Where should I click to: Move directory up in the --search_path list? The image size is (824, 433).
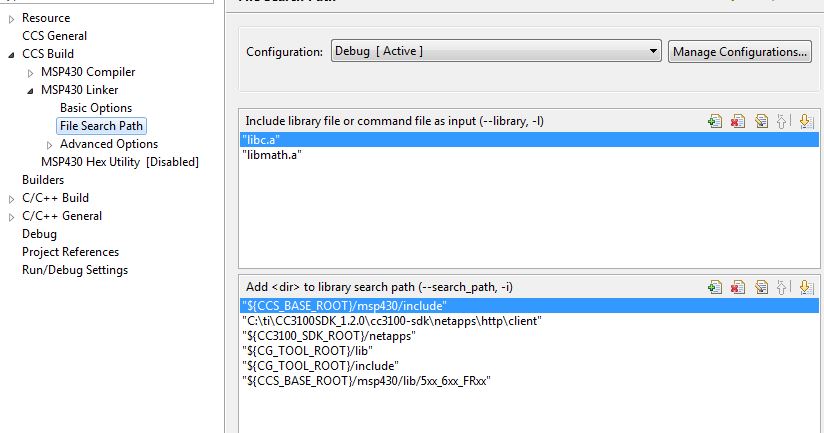click(x=782, y=287)
